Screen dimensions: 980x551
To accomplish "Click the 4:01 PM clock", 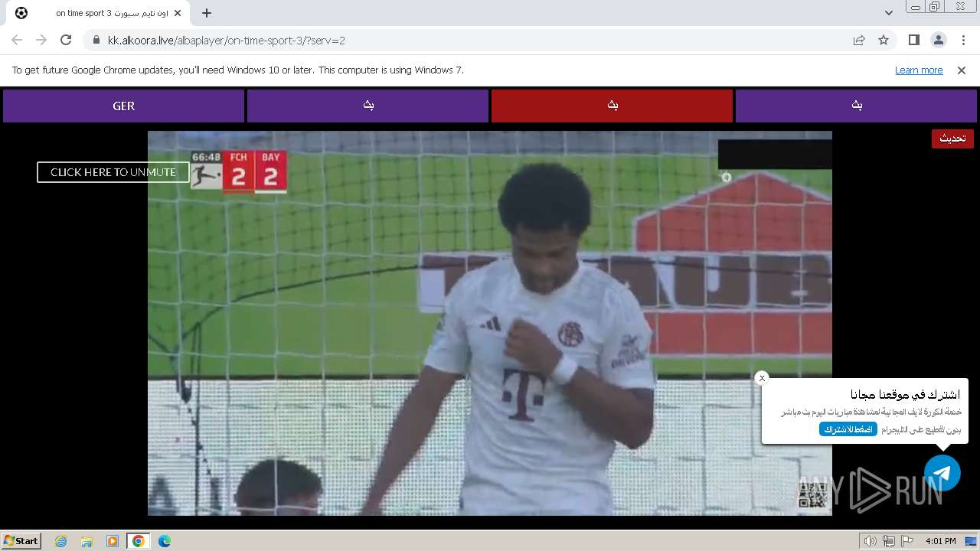I will pyautogui.click(x=940, y=541).
